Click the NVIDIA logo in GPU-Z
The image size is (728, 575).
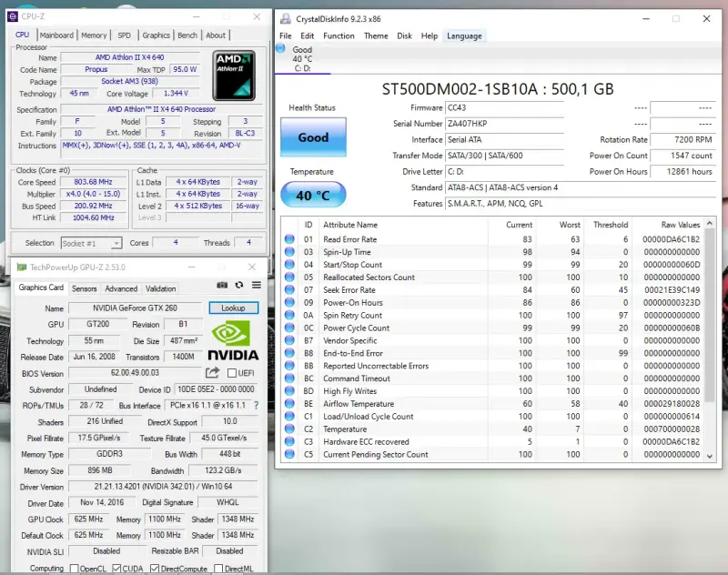(233, 341)
